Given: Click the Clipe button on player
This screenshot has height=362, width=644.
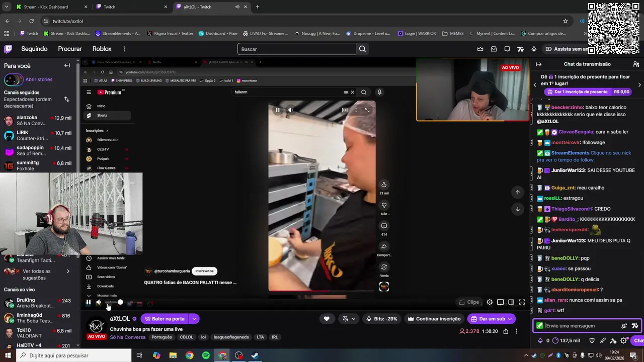Looking at the screenshot, I should 469,302.
